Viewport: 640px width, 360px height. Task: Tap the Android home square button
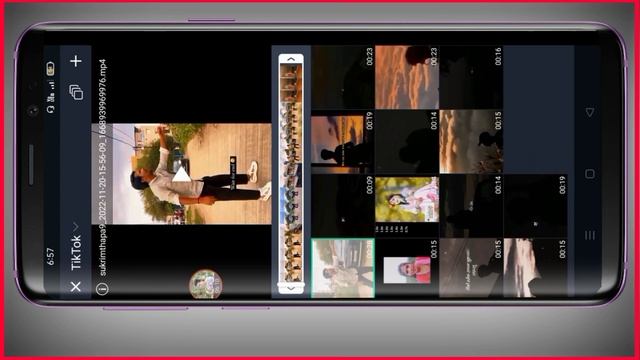coord(589,174)
